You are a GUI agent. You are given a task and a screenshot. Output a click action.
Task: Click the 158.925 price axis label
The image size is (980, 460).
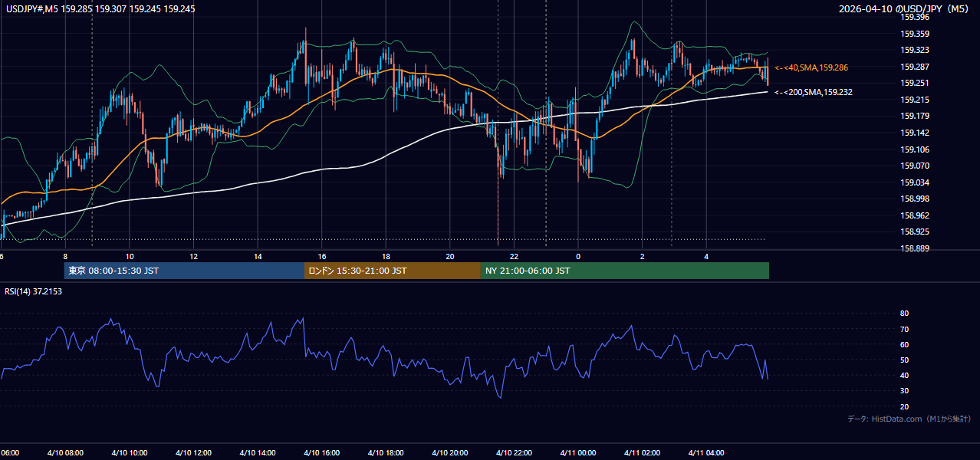(x=914, y=232)
